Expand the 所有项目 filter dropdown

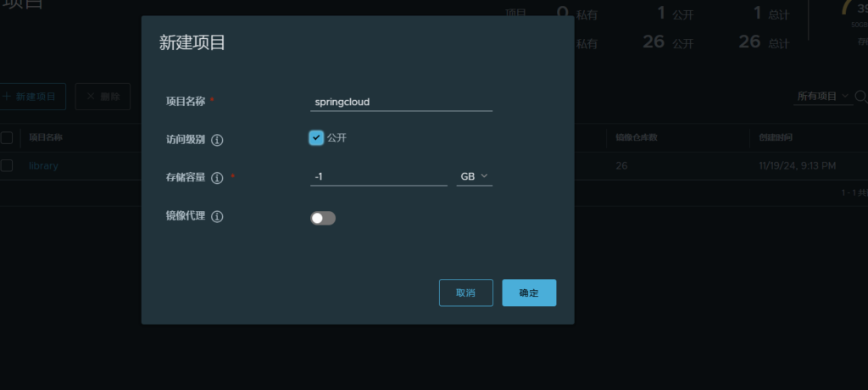click(x=823, y=97)
